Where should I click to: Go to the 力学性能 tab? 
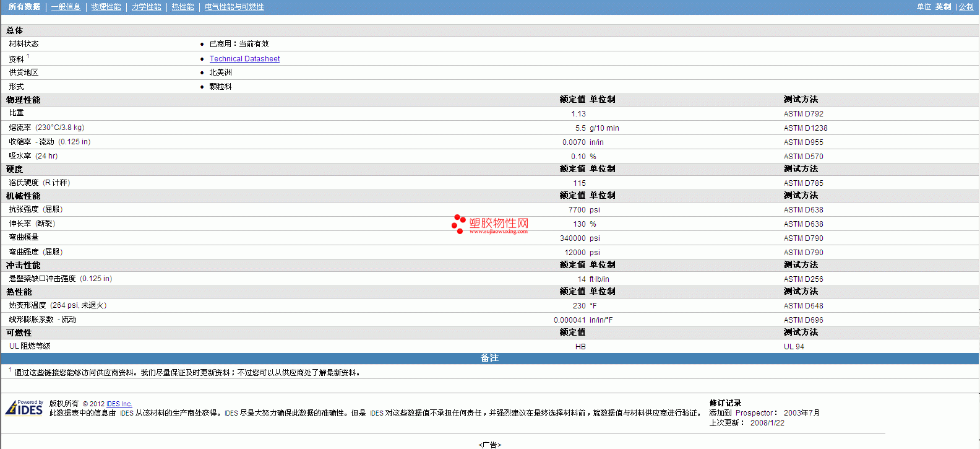[x=146, y=7]
